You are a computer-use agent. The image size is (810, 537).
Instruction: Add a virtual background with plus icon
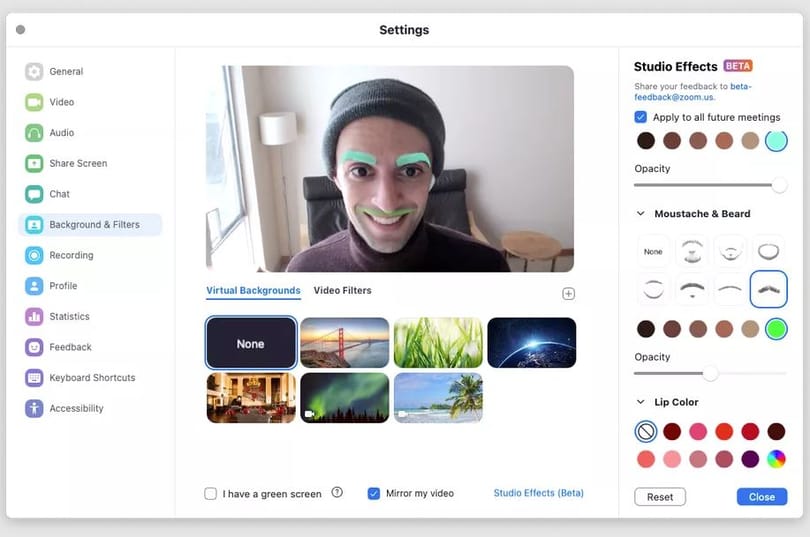click(x=568, y=294)
